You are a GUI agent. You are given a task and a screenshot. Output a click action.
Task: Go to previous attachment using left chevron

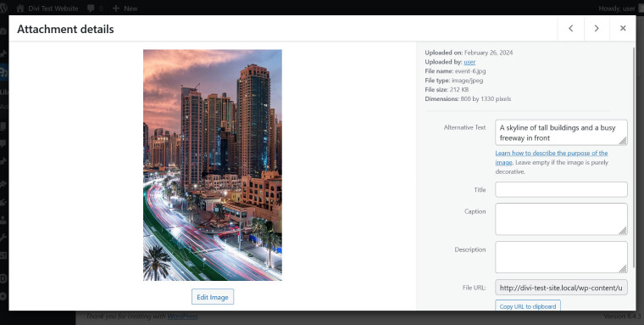click(x=571, y=28)
